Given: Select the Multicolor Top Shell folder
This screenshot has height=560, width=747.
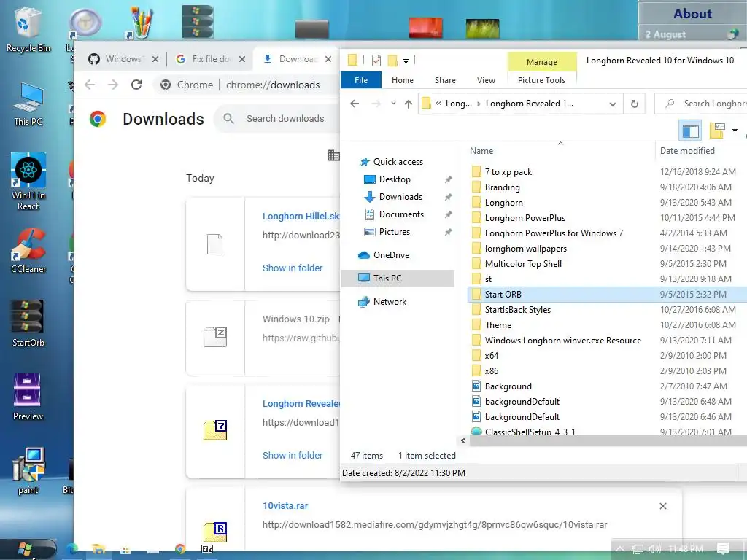Looking at the screenshot, I should (522, 264).
